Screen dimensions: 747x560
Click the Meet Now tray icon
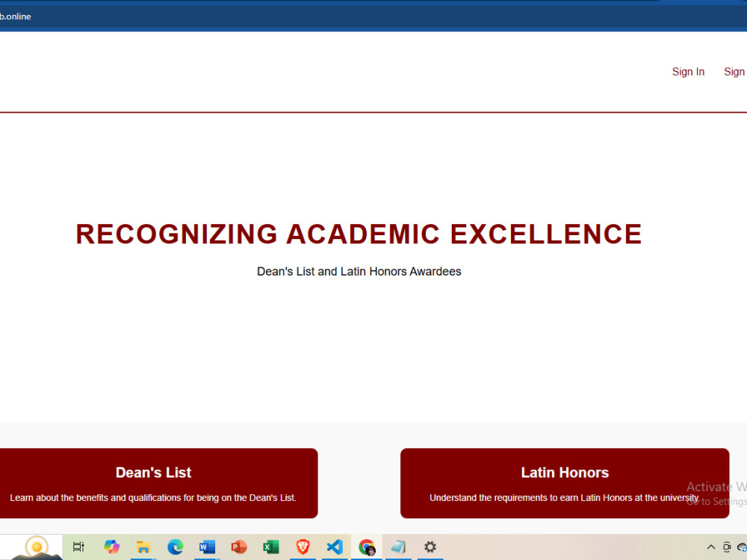point(727,547)
